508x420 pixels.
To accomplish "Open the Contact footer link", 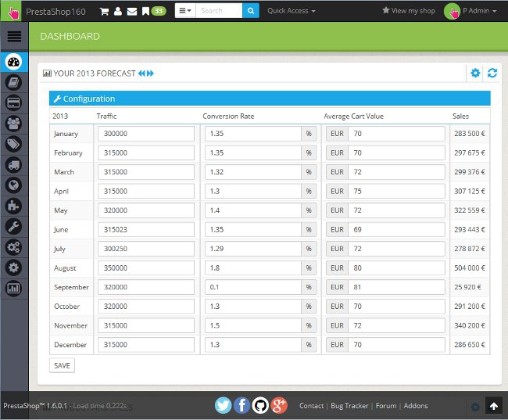I will 311,406.
